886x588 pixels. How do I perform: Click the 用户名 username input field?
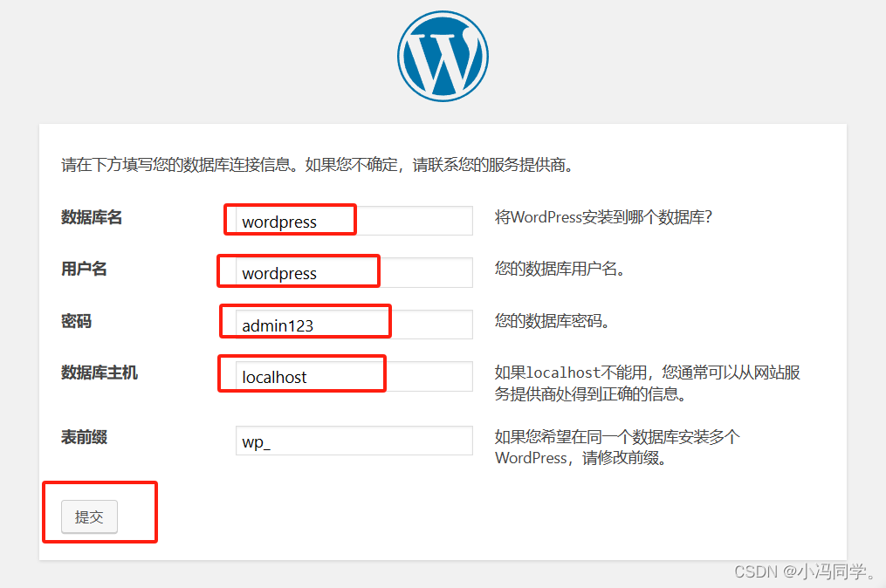tap(354, 272)
